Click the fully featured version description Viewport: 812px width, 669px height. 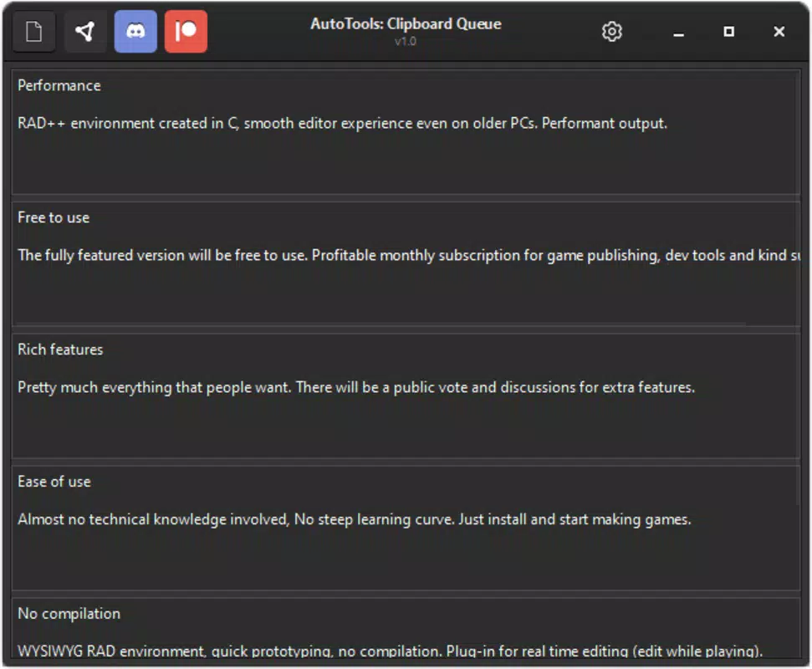tap(409, 255)
